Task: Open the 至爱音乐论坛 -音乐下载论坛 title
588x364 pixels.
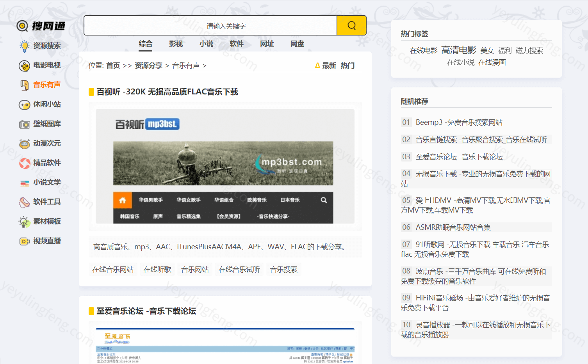Action: pos(146,311)
